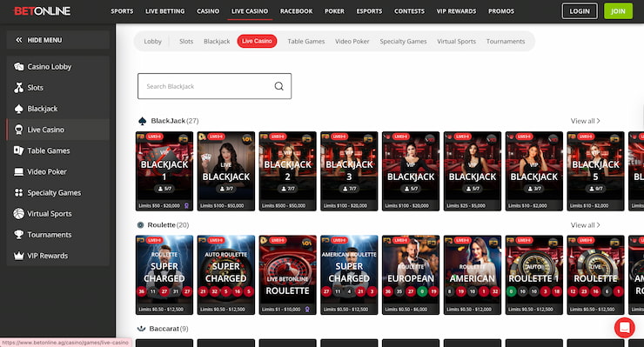
Task: Open the live chat bubble icon
Action: tap(624, 328)
